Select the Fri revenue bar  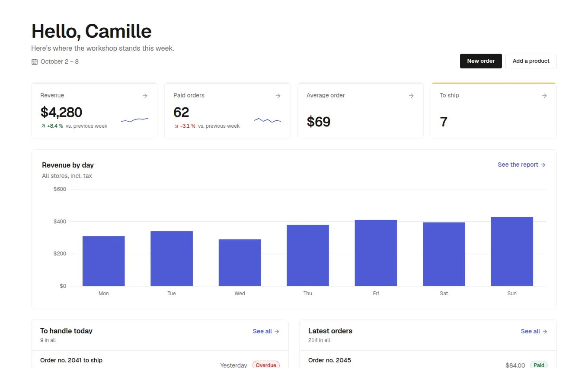[376, 253]
